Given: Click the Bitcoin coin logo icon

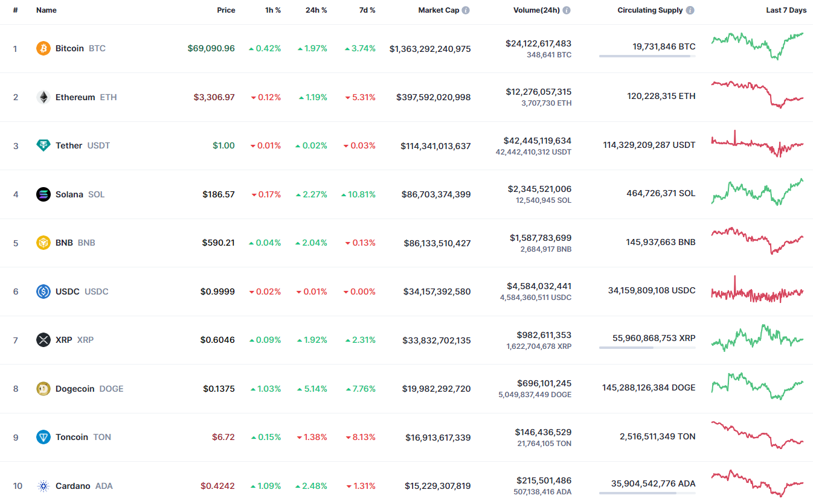Looking at the screenshot, I should click(43, 48).
